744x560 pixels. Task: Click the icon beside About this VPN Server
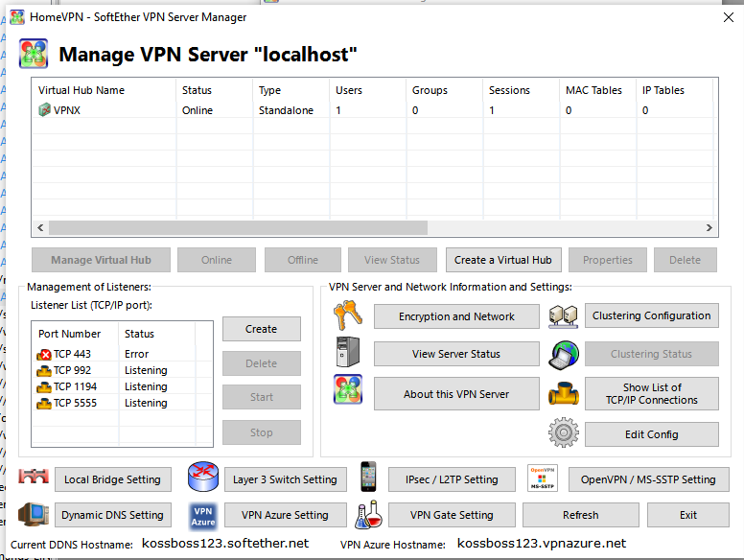point(348,389)
